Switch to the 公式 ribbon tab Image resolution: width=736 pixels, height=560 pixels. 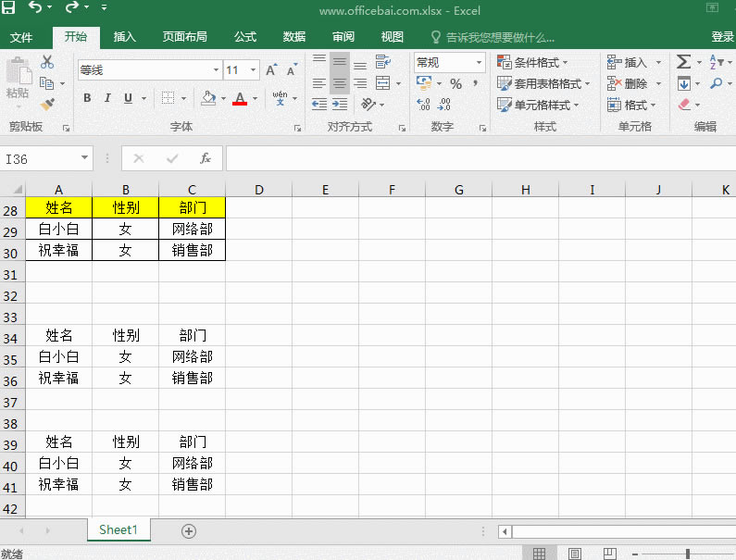pyautogui.click(x=245, y=37)
